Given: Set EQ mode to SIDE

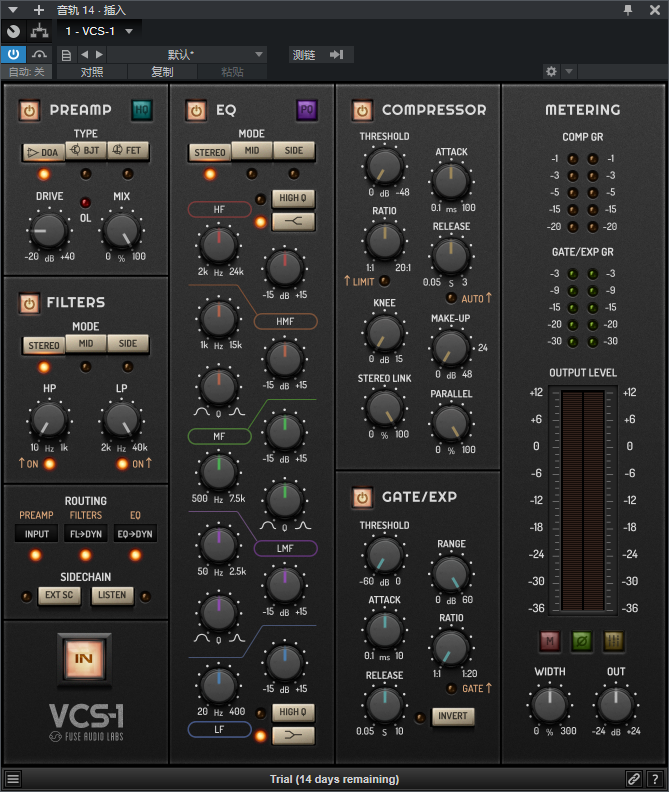Looking at the screenshot, I should (x=294, y=151).
